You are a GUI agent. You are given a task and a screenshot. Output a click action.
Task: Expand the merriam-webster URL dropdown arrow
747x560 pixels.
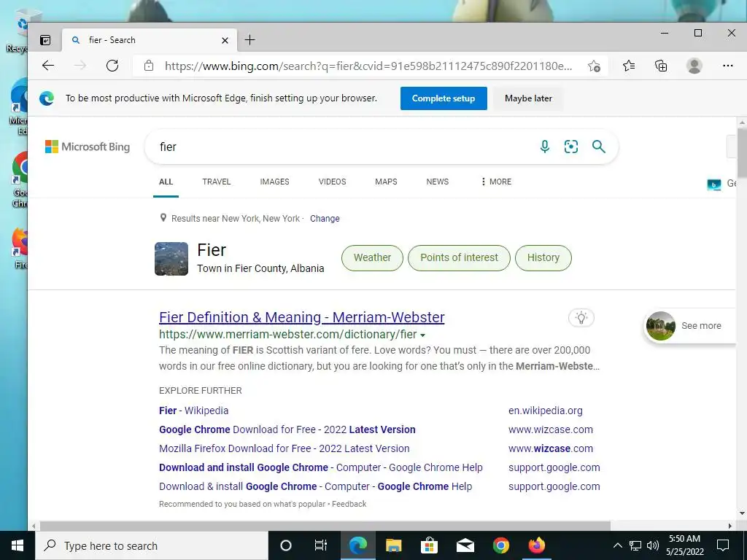(423, 335)
